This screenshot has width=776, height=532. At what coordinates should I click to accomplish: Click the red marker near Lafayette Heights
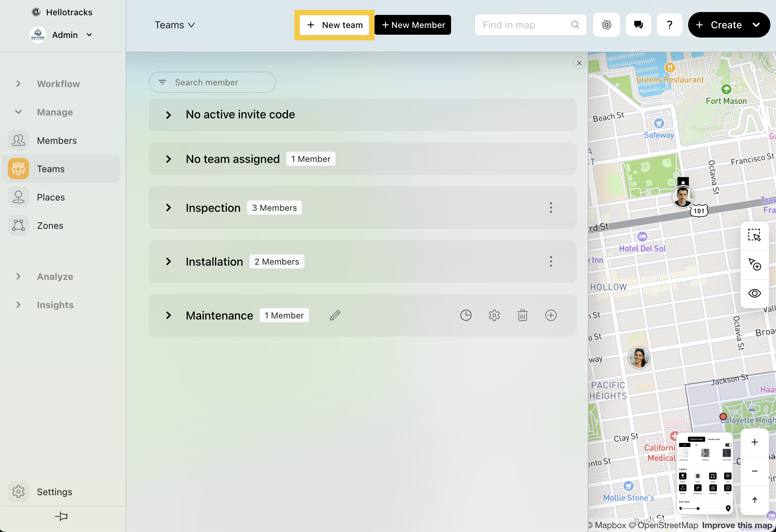pyautogui.click(x=723, y=416)
